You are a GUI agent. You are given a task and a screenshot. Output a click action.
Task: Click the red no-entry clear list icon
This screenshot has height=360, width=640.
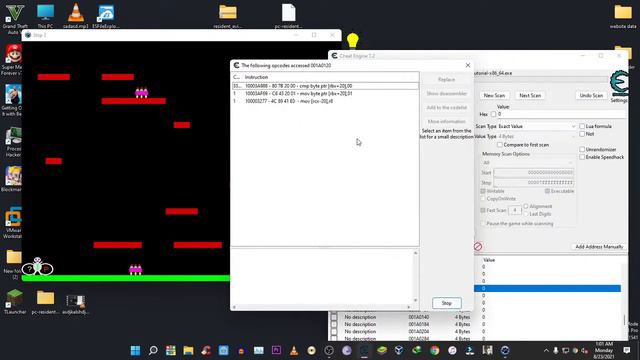(478, 247)
